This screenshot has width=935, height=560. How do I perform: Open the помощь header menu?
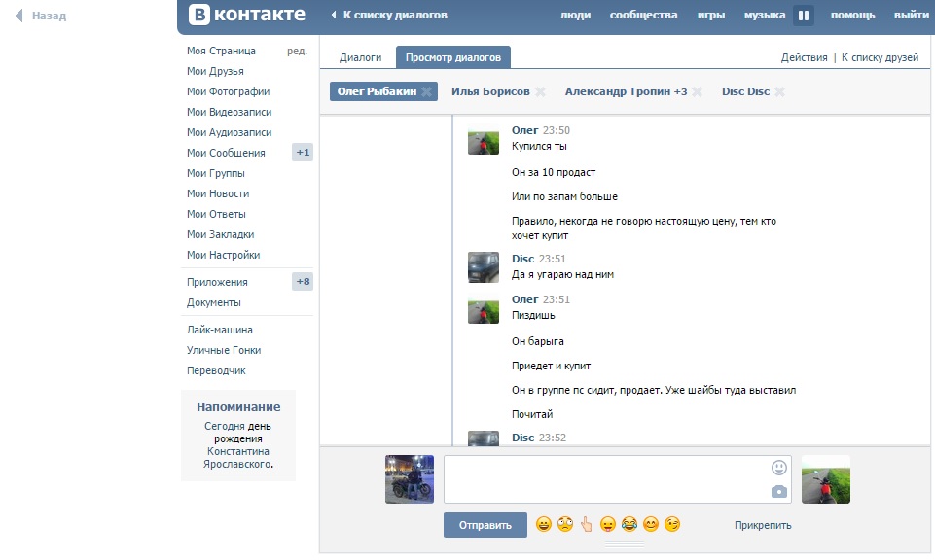pyautogui.click(x=852, y=15)
